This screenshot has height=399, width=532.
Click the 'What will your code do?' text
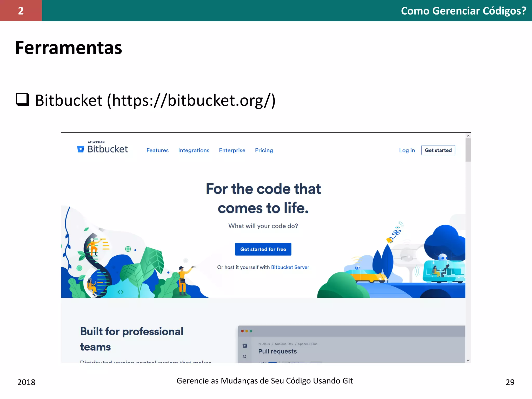(x=263, y=226)
